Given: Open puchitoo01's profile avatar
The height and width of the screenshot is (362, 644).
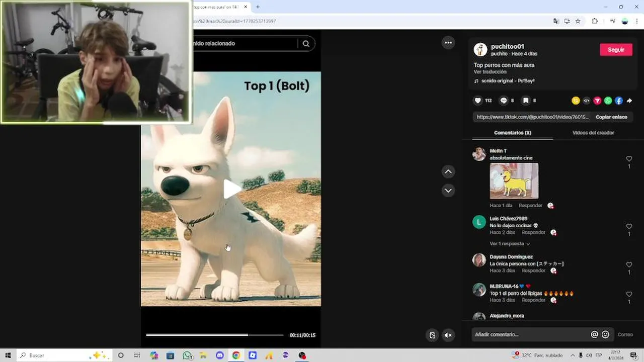Looking at the screenshot, I should (x=480, y=49).
